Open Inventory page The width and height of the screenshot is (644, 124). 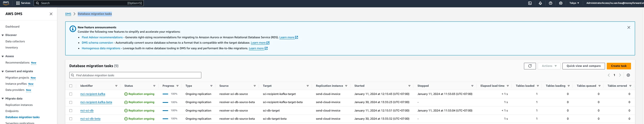(x=12, y=47)
